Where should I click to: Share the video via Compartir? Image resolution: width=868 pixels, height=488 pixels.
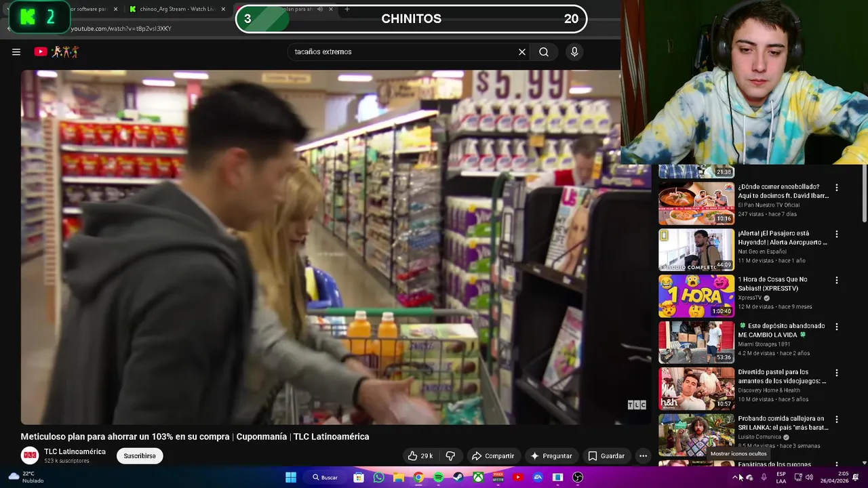point(493,456)
